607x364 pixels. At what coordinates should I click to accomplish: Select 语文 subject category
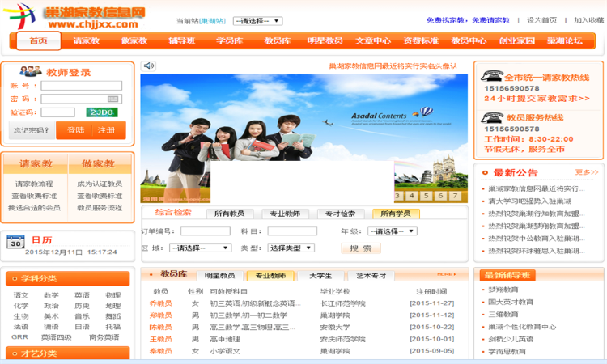(x=21, y=295)
